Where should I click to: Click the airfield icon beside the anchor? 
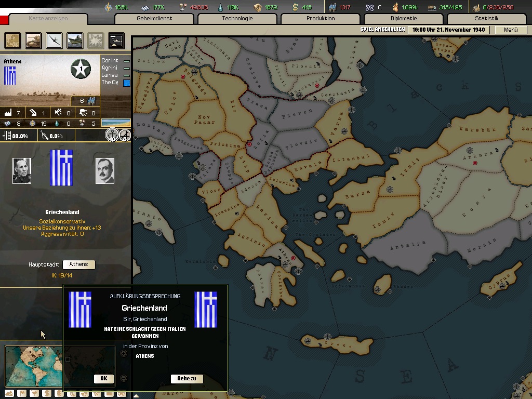pos(125,135)
